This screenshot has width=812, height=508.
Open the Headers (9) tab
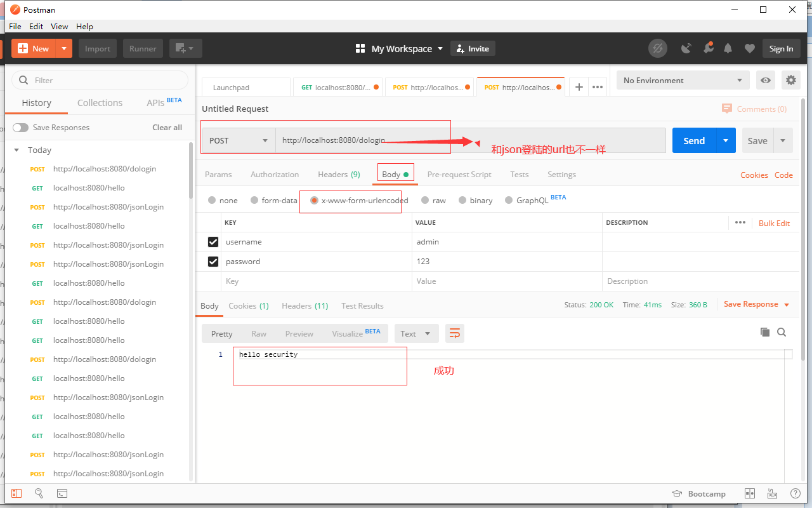[339, 174]
